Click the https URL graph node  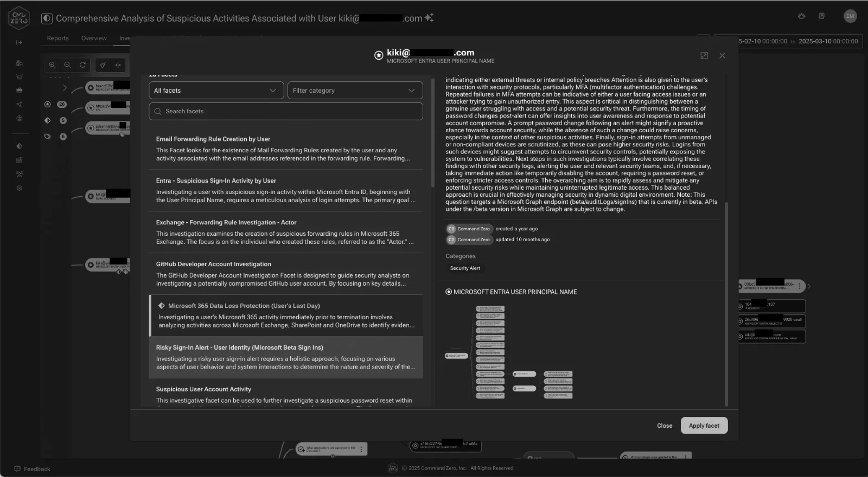coord(108,107)
